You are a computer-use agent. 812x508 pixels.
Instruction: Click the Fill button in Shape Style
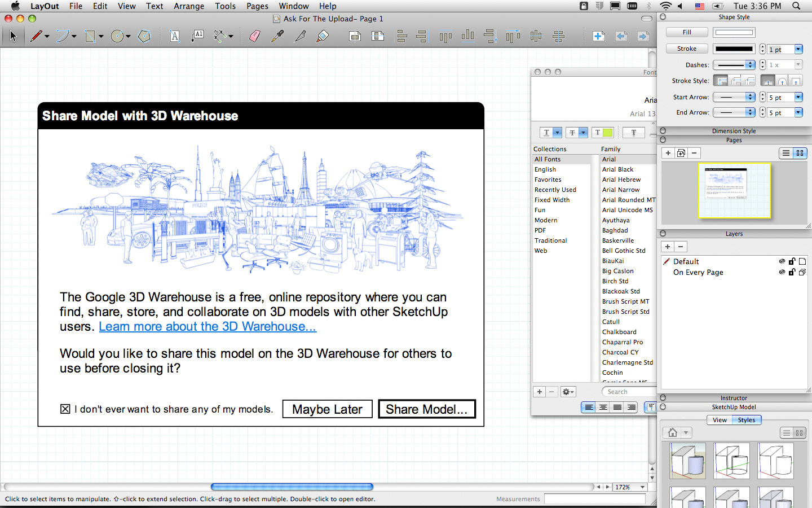687,32
